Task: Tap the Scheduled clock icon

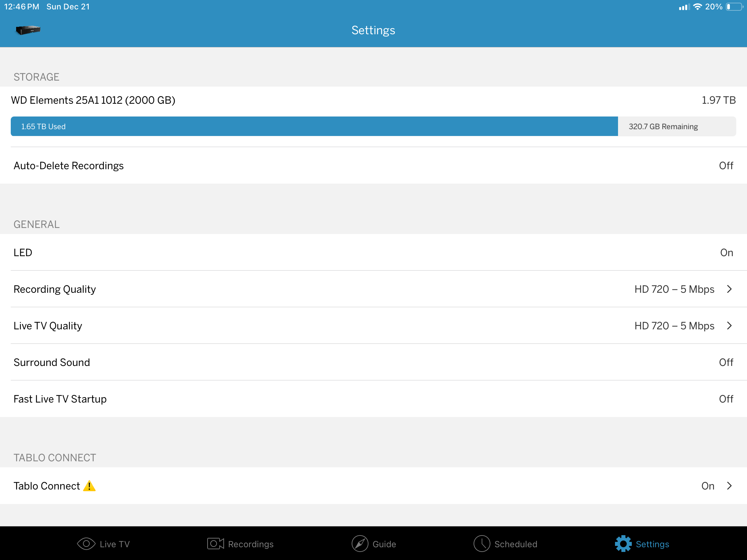Action: (x=482, y=544)
